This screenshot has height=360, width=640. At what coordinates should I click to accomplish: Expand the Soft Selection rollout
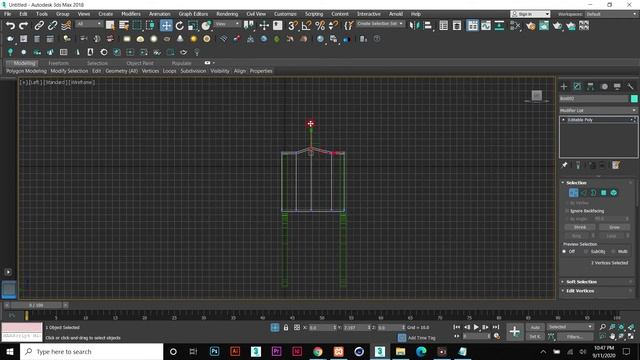pyautogui.click(x=581, y=282)
